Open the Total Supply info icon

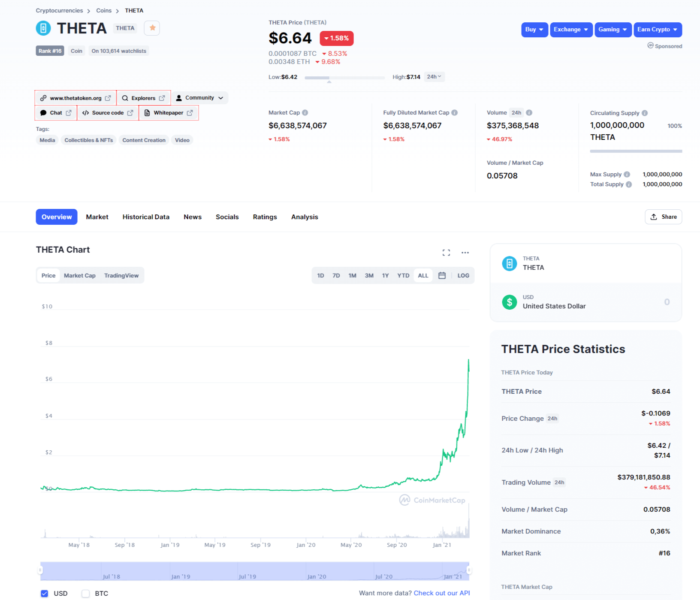(x=629, y=184)
